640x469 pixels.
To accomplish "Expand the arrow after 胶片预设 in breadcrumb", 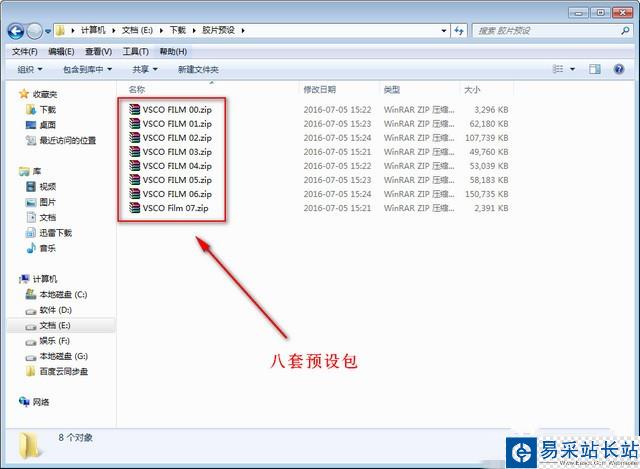I will click(x=243, y=31).
